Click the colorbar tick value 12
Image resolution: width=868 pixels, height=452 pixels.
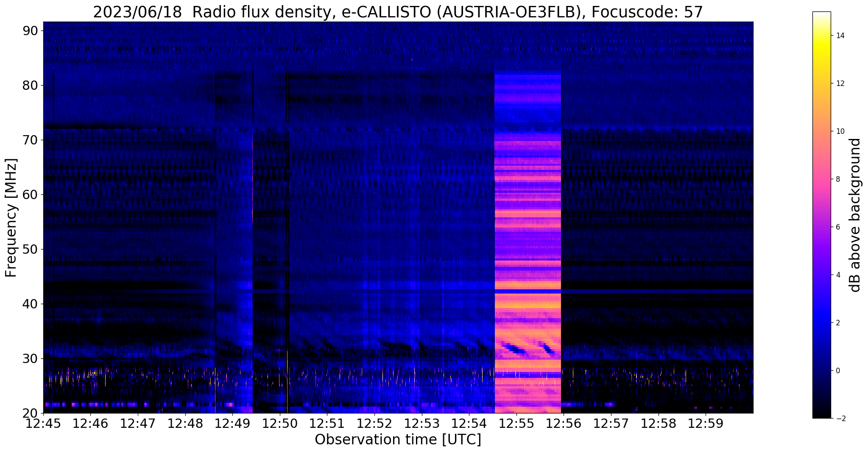(839, 83)
